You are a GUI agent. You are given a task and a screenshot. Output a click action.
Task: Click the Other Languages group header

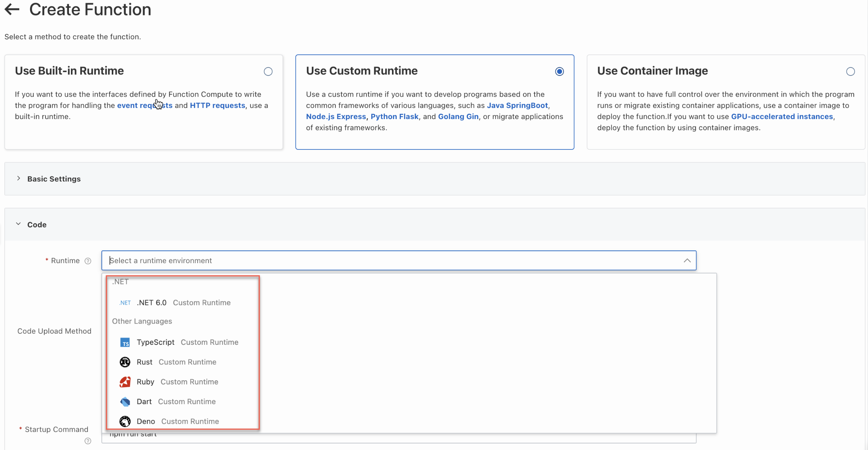pyautogui.click(x=142, y=321)
